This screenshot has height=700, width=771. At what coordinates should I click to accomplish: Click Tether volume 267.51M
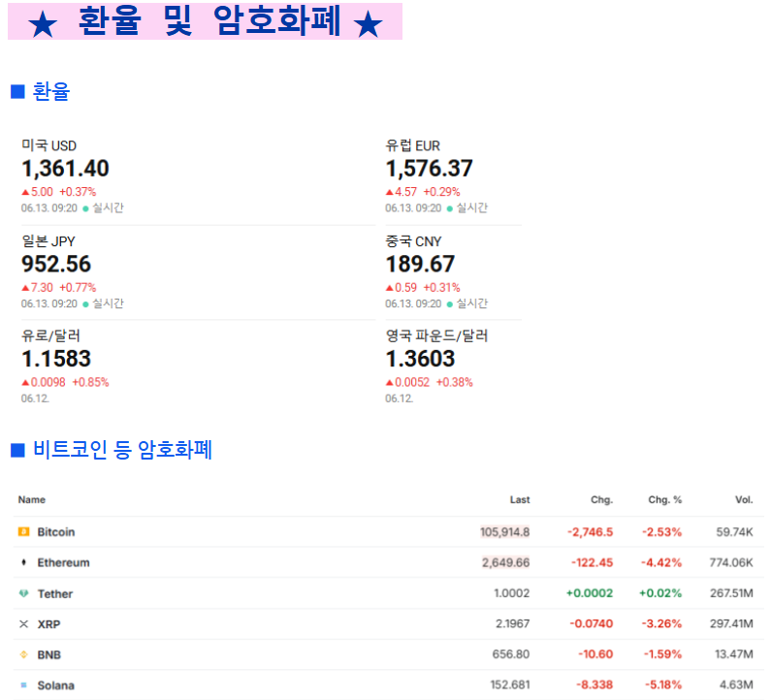pos(731,593)
